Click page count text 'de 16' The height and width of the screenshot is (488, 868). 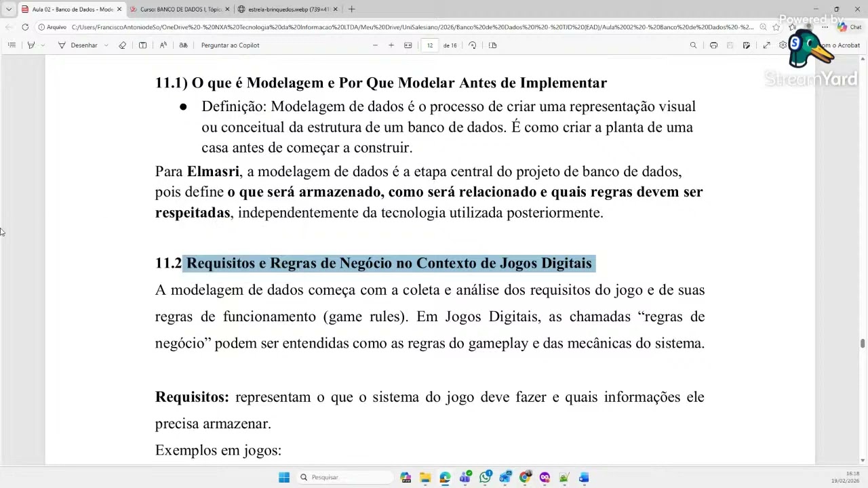(450, 45)
